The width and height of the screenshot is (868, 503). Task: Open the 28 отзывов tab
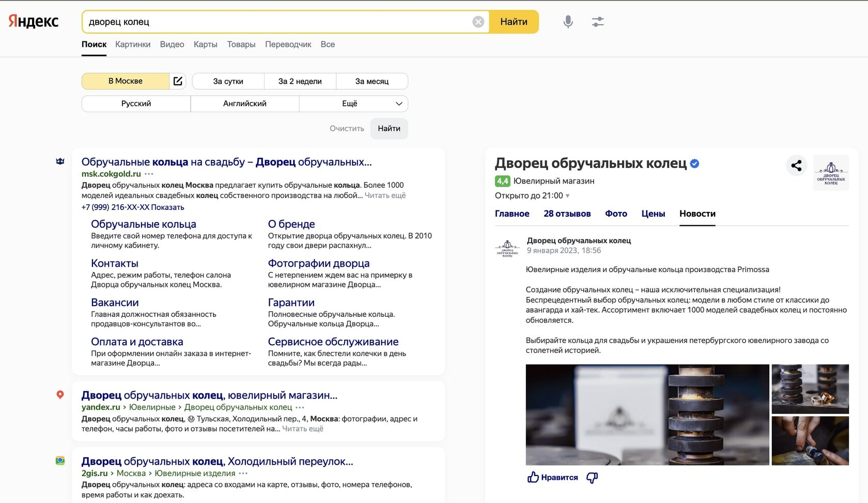[x=567, y=214]
